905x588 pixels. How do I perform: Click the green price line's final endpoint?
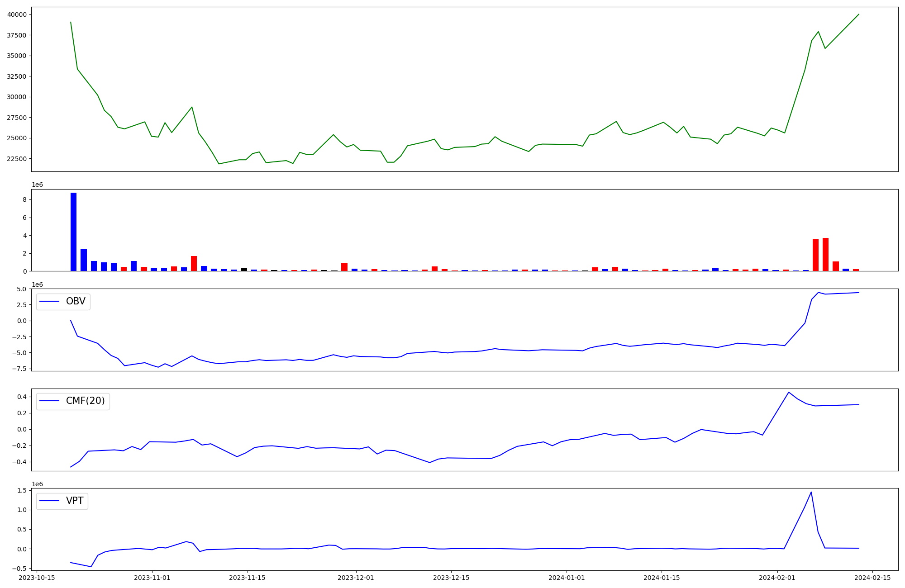(x=859, y=14)
